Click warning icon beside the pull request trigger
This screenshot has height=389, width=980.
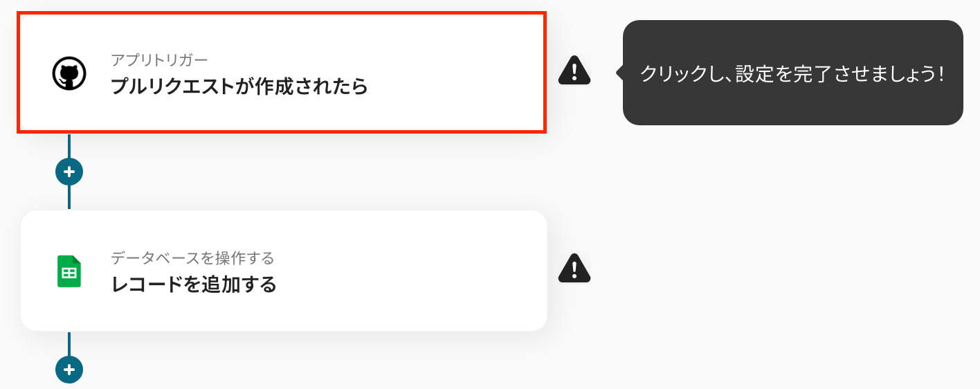pyautogui.click(x=574, y=70)
